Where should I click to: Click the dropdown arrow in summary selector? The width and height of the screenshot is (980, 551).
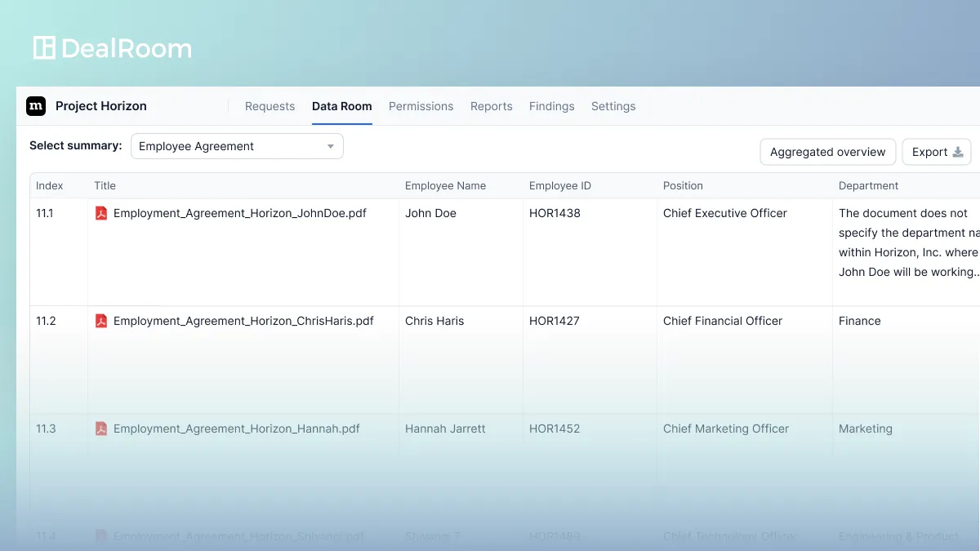pos(331,147)
